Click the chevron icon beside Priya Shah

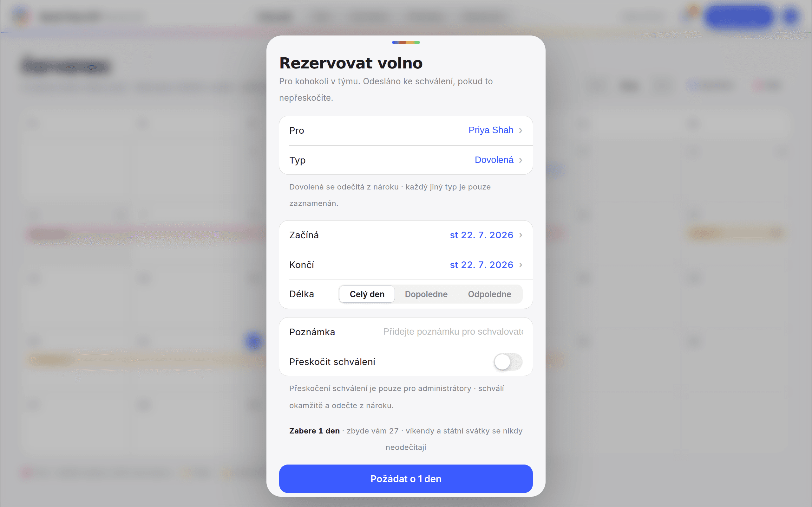(x=521, y=131)
